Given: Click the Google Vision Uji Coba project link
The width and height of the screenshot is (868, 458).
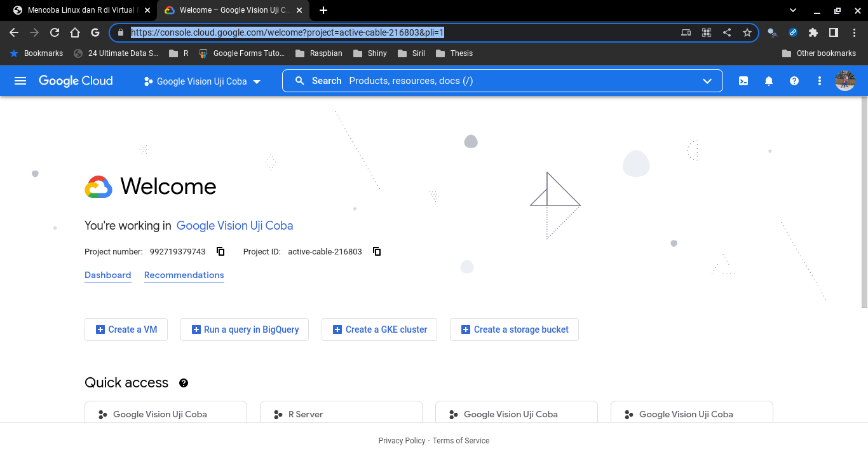Looking at the screenshot, I should (234, 225).
